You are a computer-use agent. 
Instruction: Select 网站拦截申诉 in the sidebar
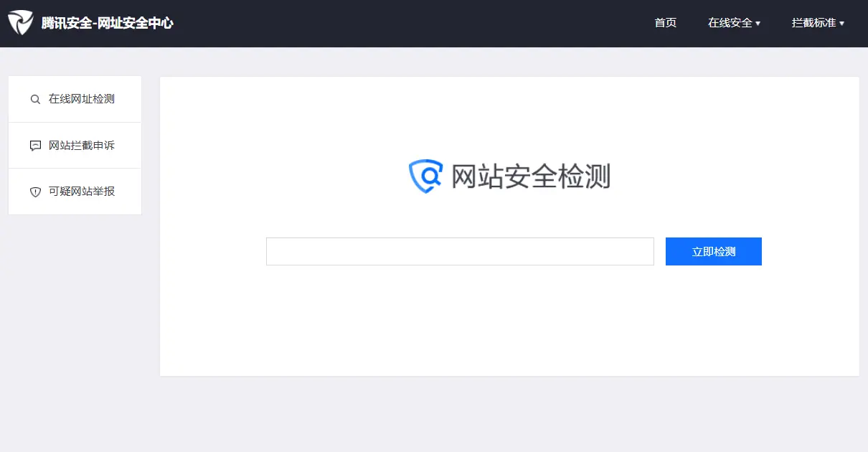click(x=75, y=146)
